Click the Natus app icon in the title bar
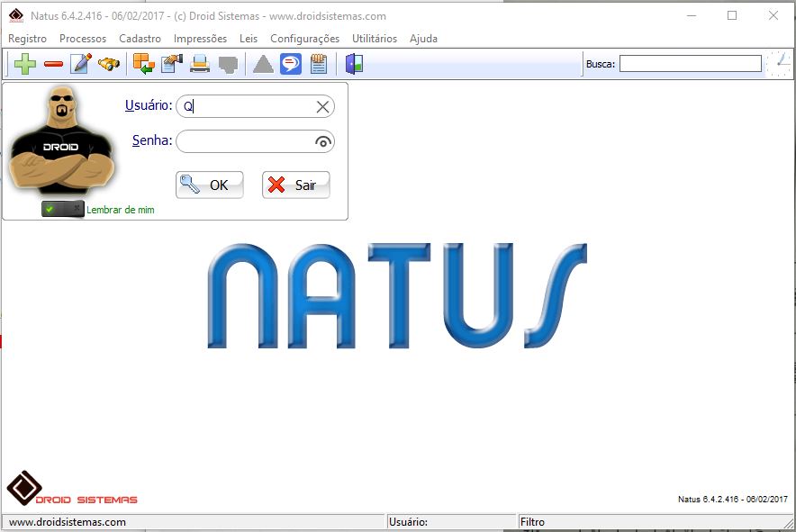The width and height of the screenshot is (796, 532). coord(16,15)
